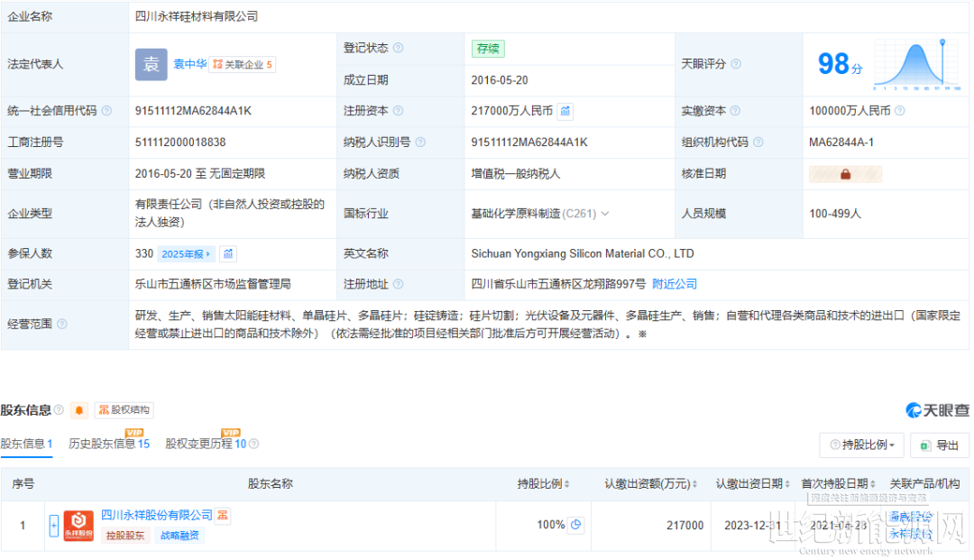Click help icon next to 天眼评分

736,64
